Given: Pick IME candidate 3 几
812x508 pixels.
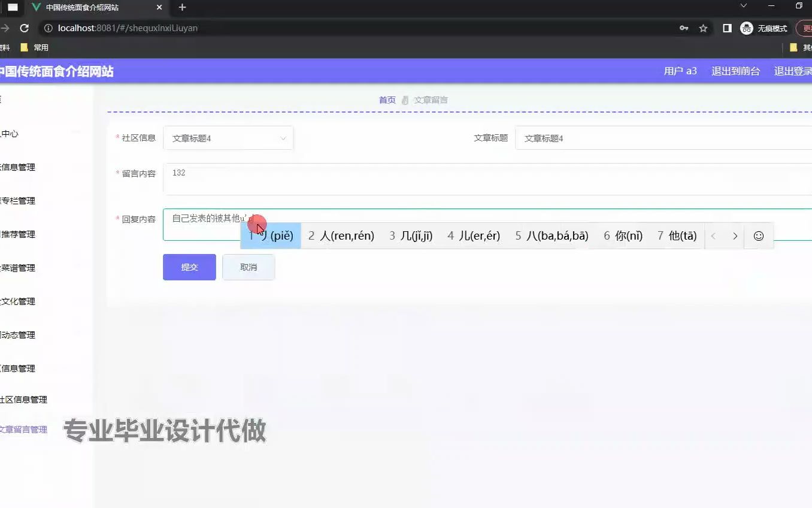Looking at the screenshot, I should 411,236.
